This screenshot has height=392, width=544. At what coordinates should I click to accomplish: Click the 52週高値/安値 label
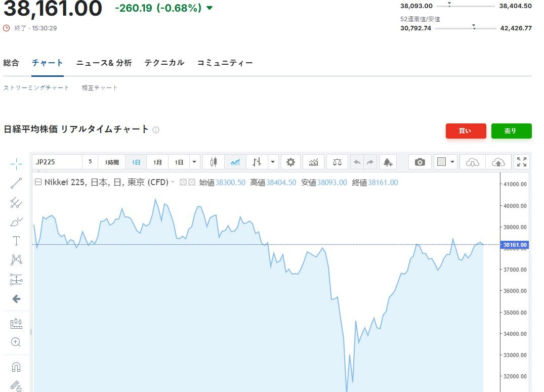click(420, 19)
